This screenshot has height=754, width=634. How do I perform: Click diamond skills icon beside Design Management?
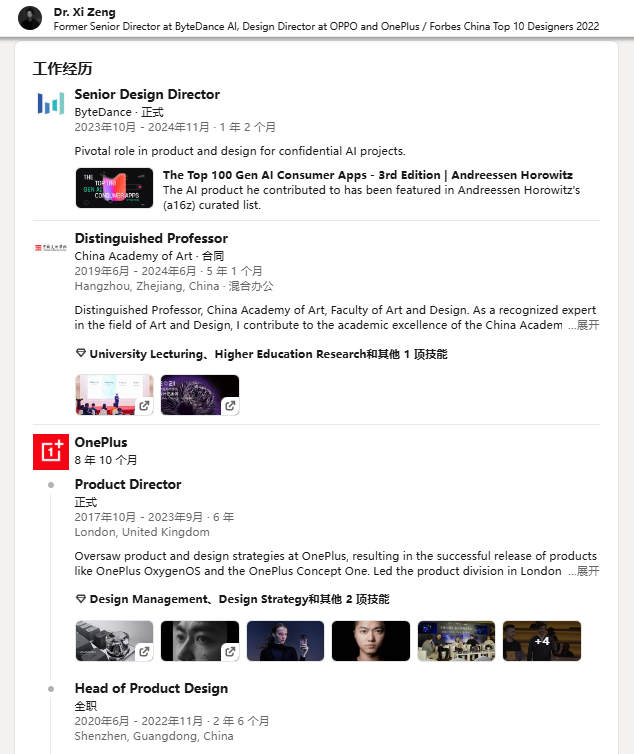[81, 599]
